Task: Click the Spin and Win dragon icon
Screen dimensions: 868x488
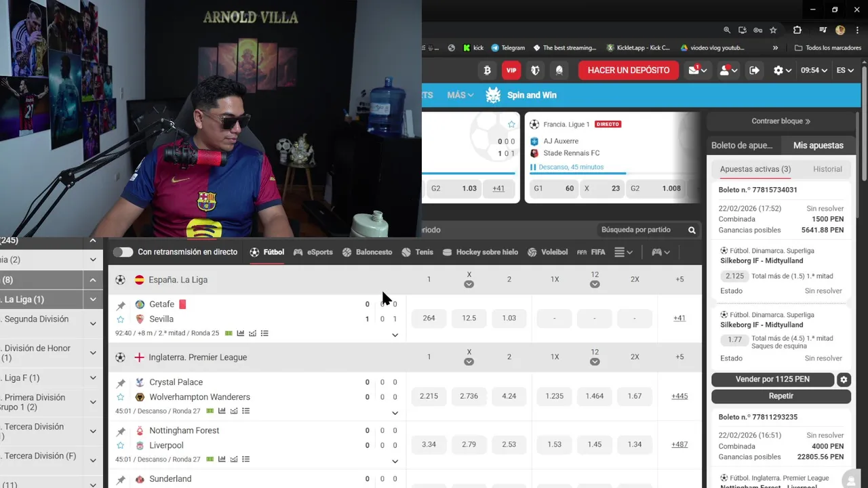Action: [493, 95]
